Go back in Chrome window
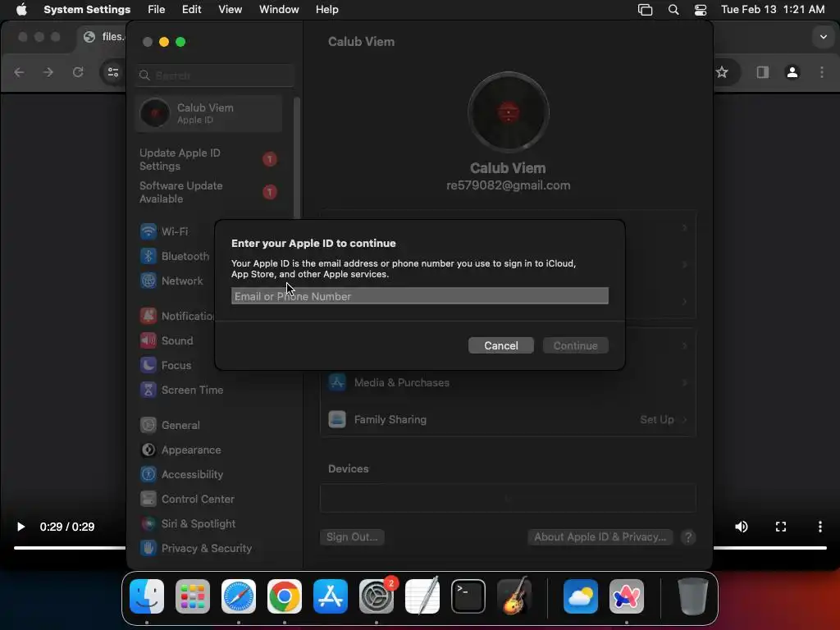Screen dimensions: 840x630 coord(20,72)
